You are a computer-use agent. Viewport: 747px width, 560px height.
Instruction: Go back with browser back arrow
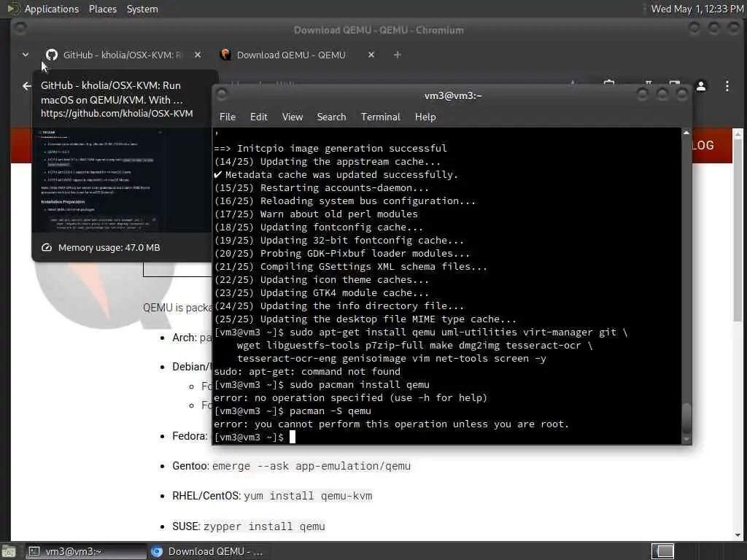click(27, 86)
